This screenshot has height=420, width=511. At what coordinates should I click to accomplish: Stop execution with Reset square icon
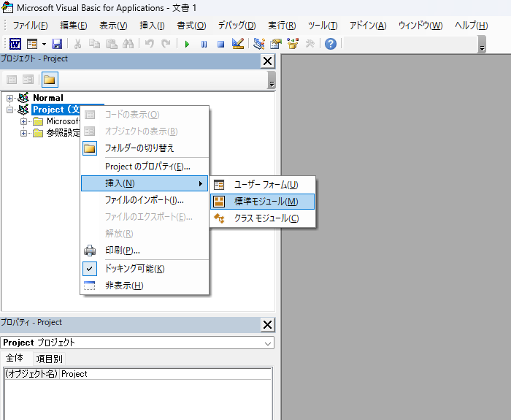click(221, 44)
